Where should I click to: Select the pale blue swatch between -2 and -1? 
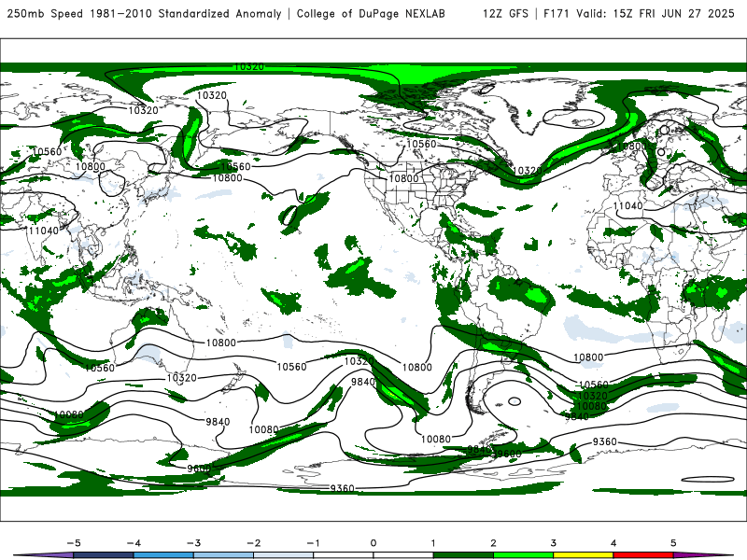pyautogui.click(x=284, y=555)
